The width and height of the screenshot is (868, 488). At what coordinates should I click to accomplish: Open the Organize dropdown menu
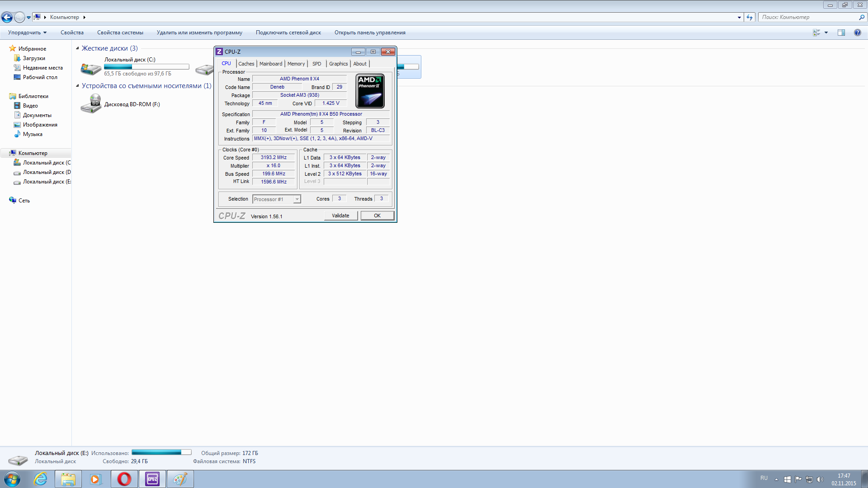click(27, 33)
